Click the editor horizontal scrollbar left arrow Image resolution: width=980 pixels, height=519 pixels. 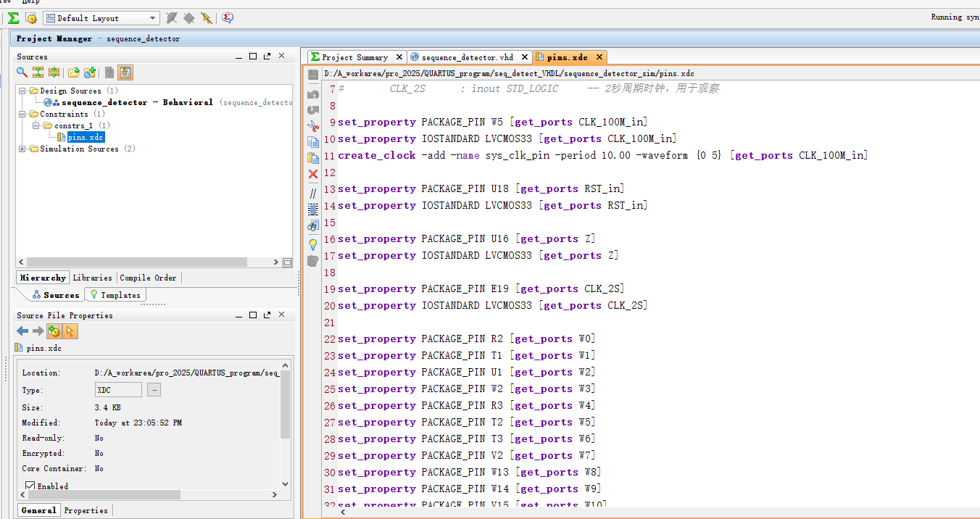pos(343,512)
